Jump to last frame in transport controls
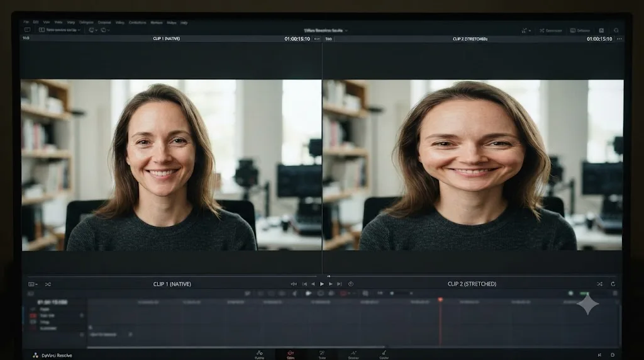This screenshot has height=360, width=644. pos(339,284)
